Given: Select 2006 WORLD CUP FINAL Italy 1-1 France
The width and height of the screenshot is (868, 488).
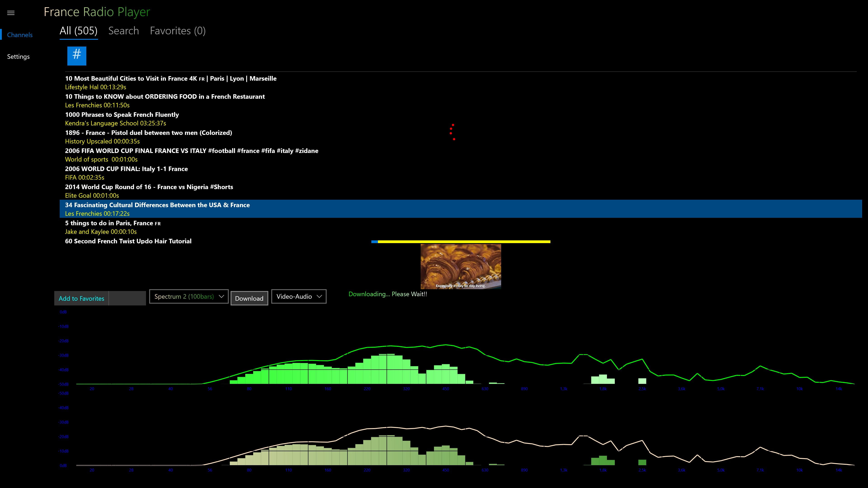Looking at the screenshot, I should tap(126, 169).
